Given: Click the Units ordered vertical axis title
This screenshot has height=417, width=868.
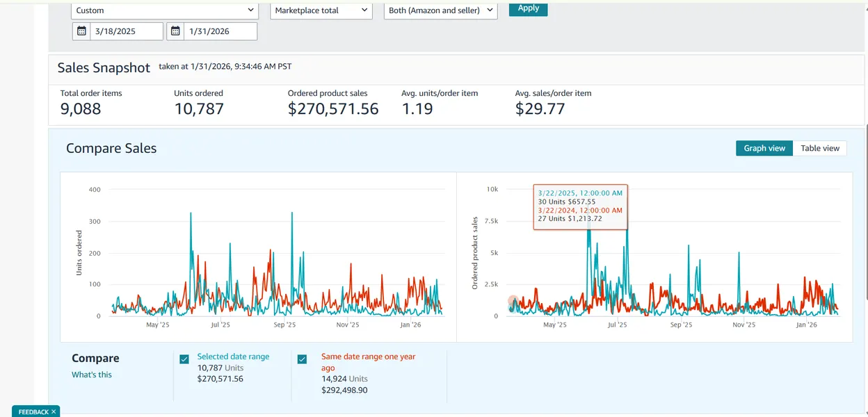Looking at the screenshot, I should 79,253.
